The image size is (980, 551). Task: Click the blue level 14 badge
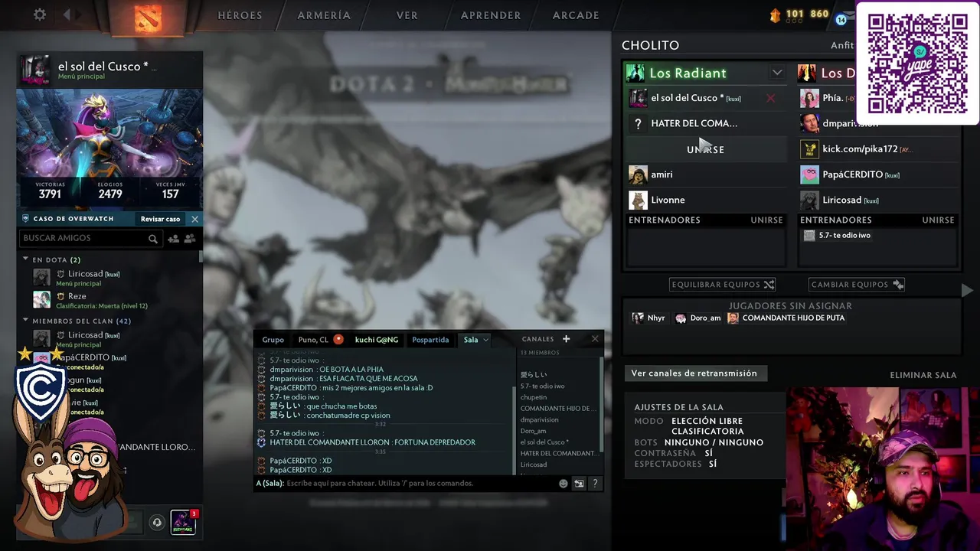pos(841,19)
